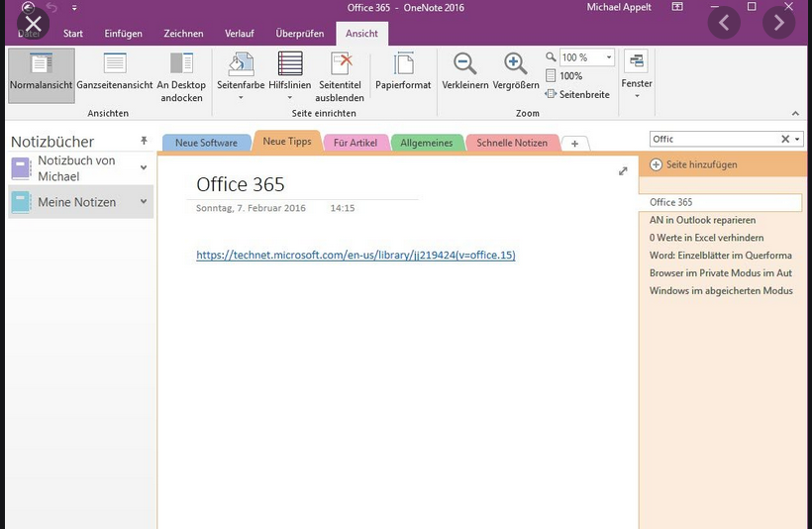
Task: Open the Fenster window menu
Action: (637, 75)
